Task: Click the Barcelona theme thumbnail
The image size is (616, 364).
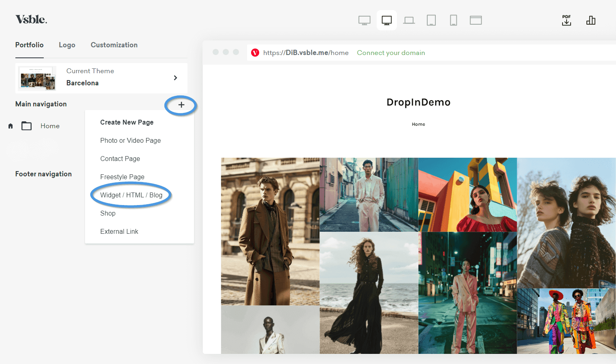Action: (x=37, y=78)
